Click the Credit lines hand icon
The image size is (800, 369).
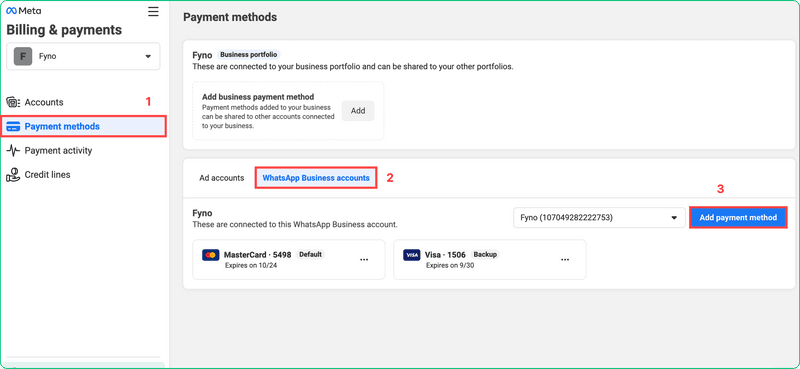[x=13, y=175]
